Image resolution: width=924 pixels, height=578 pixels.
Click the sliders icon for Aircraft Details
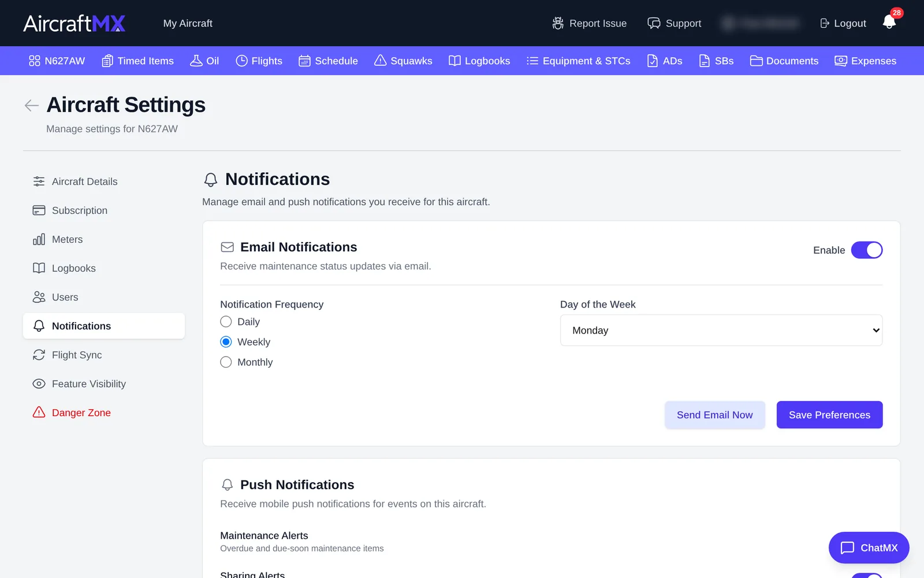tap(39, 181)
